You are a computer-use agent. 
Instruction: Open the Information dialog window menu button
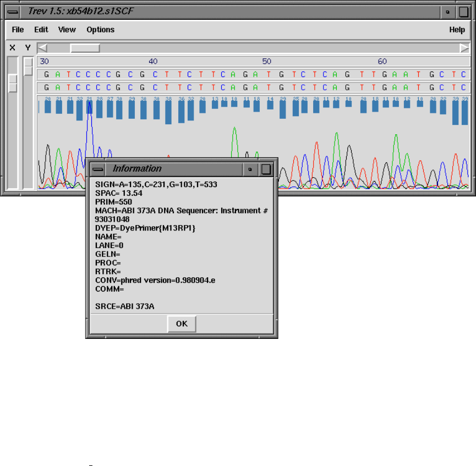tap(98, 169)
